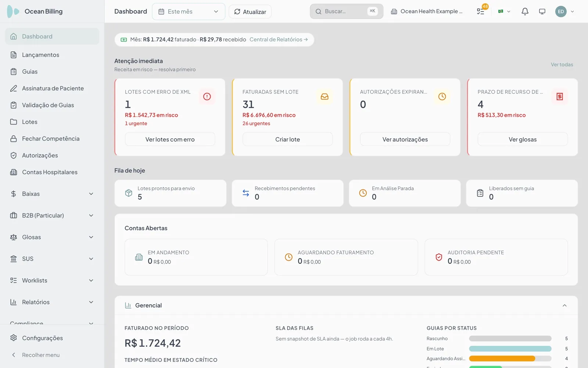Click the money icon in monthly summary pill
Viewport: 588px width, 368px height.
click(x=124, y=39)
